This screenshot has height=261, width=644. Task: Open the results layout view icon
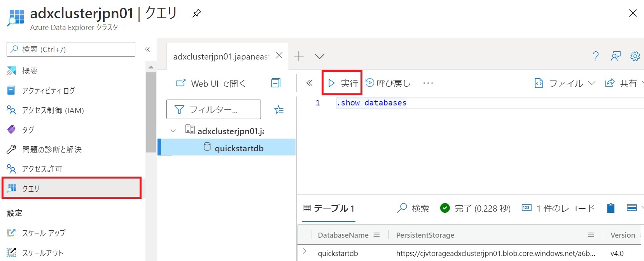[x=632, y=208]
